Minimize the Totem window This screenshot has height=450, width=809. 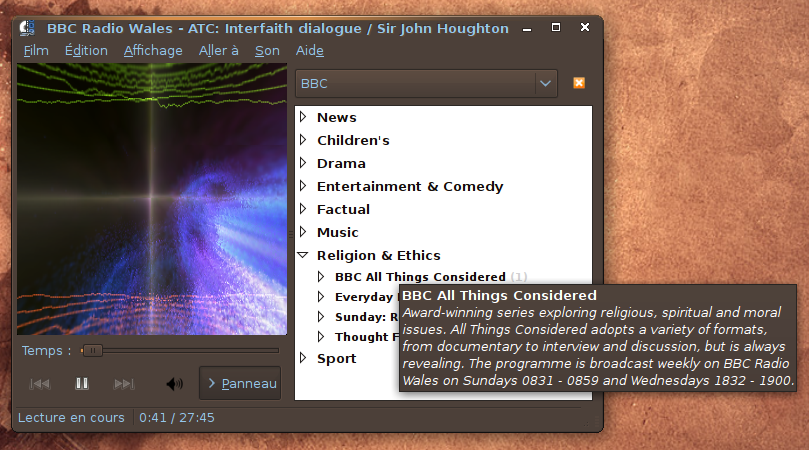527,29
